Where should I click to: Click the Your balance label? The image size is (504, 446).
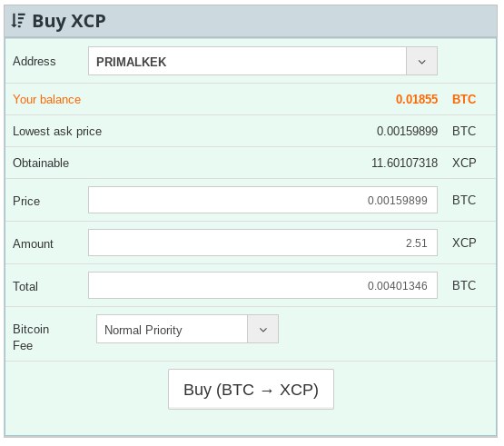(x=47, y=100)
